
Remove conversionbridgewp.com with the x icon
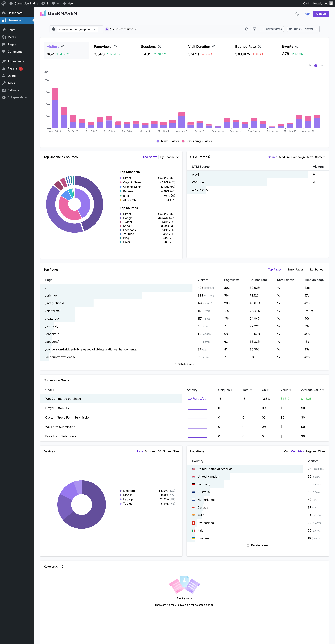point(95,29)
